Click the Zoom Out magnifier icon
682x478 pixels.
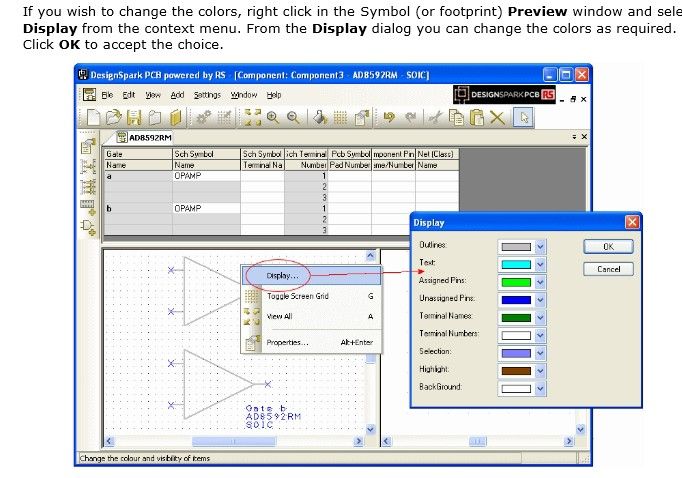294,117
